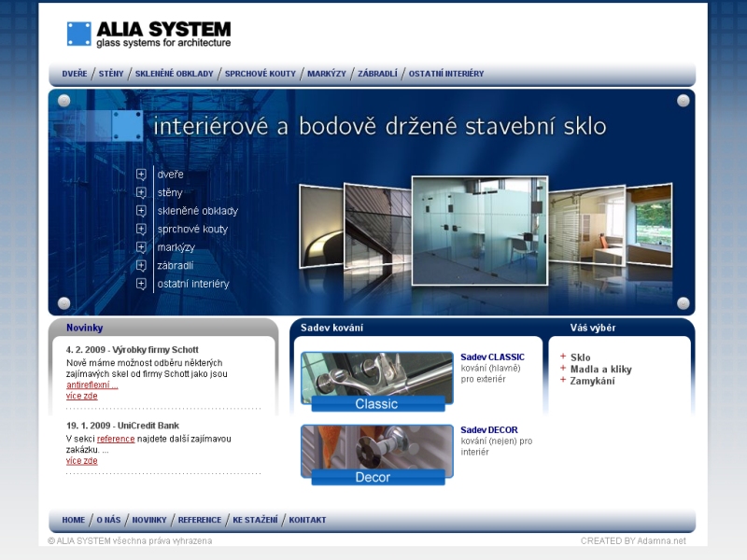
Task: Click the red plus next to Sklo
Action: click(x=563, y=357)
